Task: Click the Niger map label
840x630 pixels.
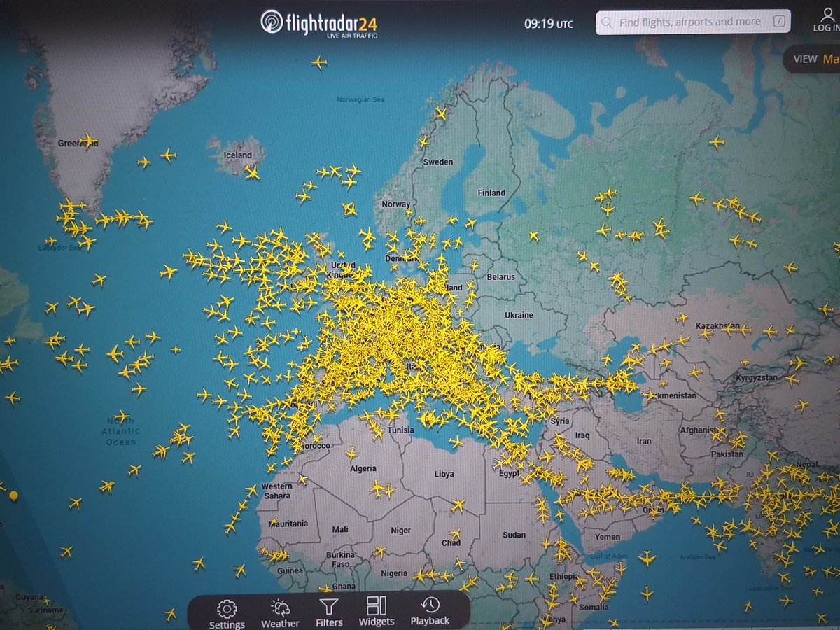Action: pos(401,530)
